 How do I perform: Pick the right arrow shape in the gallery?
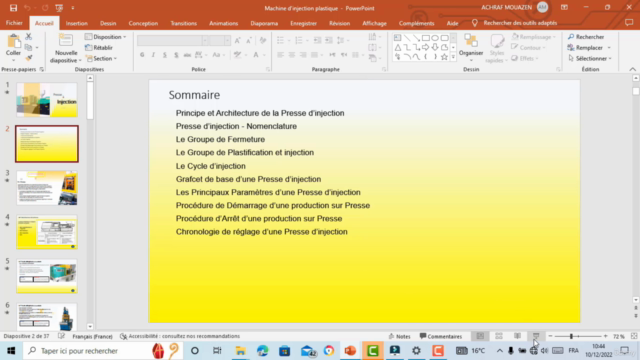point(426,47)
